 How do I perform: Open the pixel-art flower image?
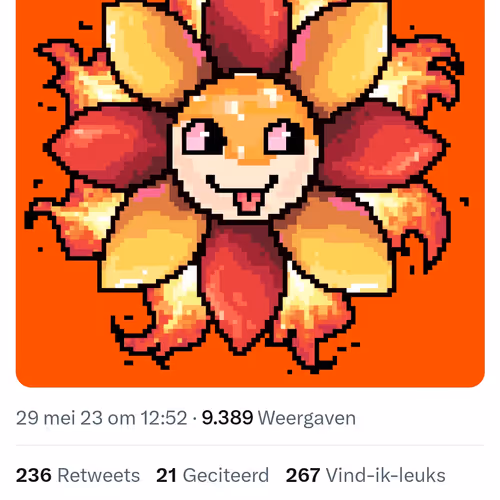click(x=250, y=193)
